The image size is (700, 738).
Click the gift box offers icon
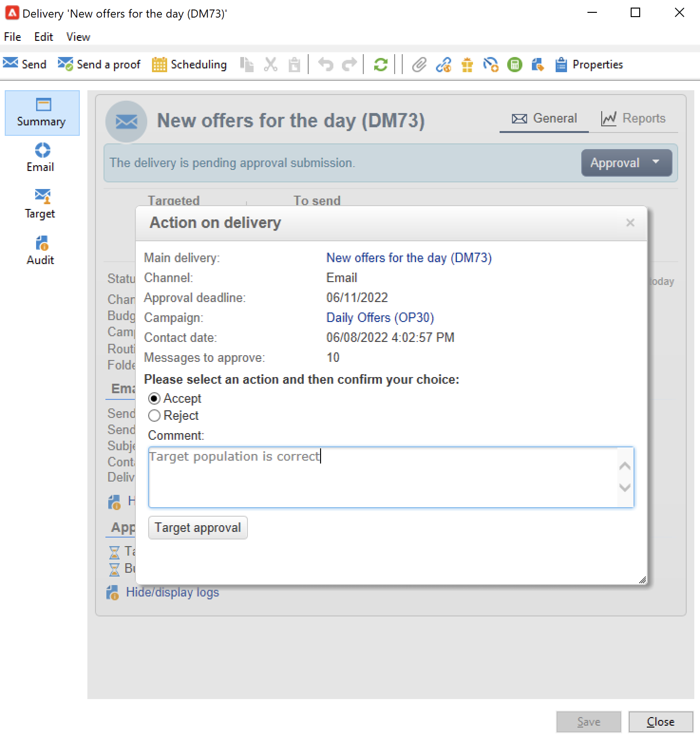tap(467, 65)
